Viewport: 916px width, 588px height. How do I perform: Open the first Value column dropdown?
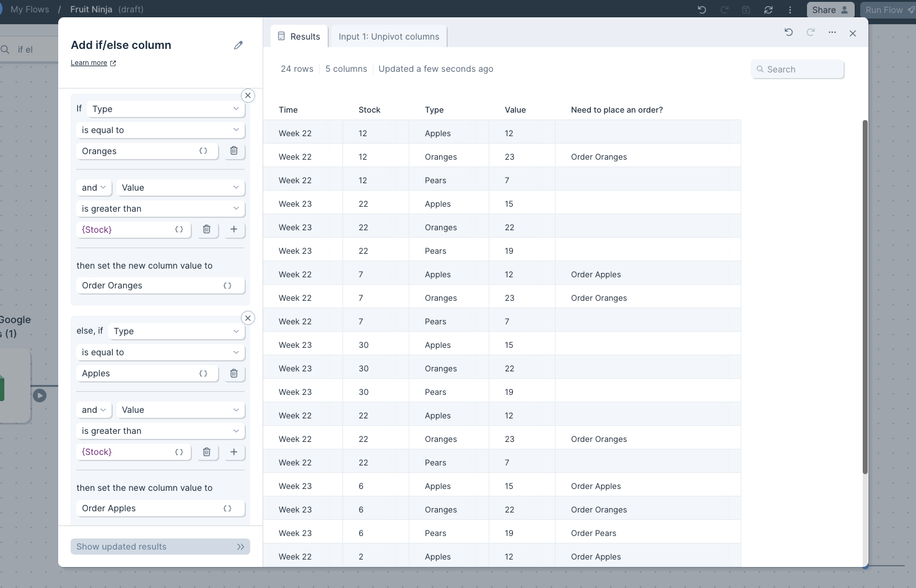point(181,188)
